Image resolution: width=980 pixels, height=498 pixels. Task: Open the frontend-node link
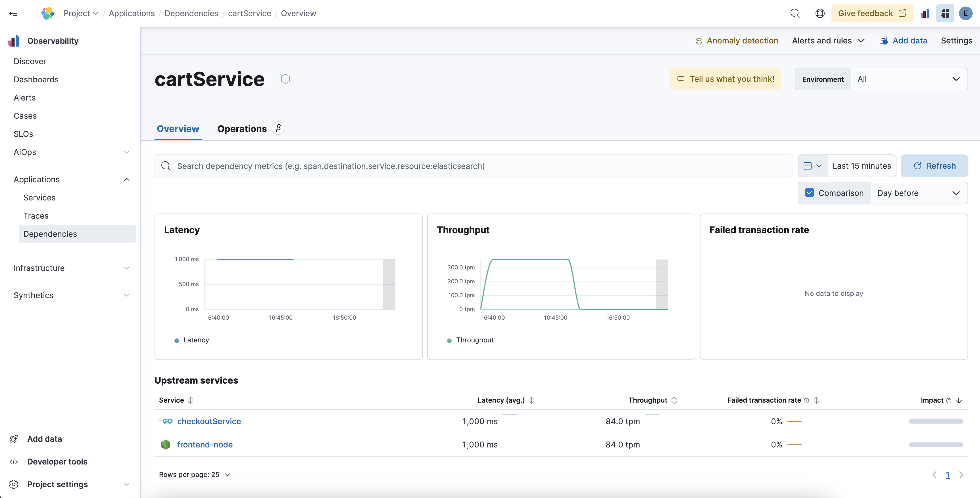pos(205,444)
